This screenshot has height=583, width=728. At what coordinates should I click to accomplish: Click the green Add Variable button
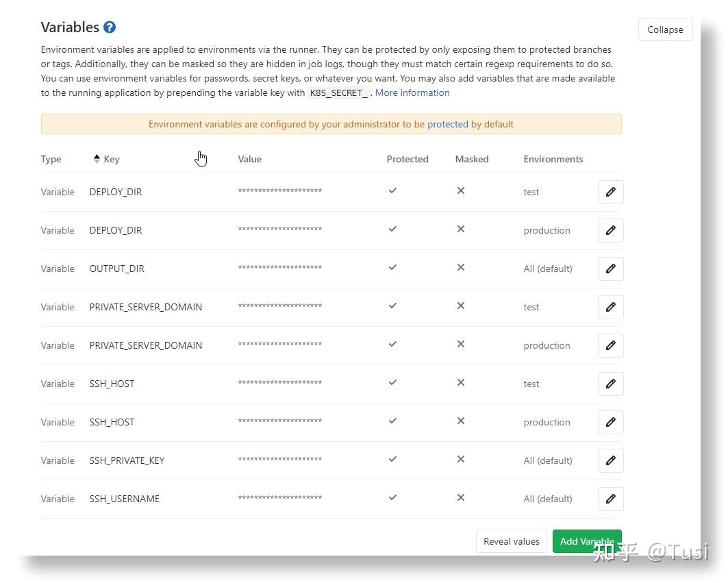pyautogui.click(x=587, y=541)
